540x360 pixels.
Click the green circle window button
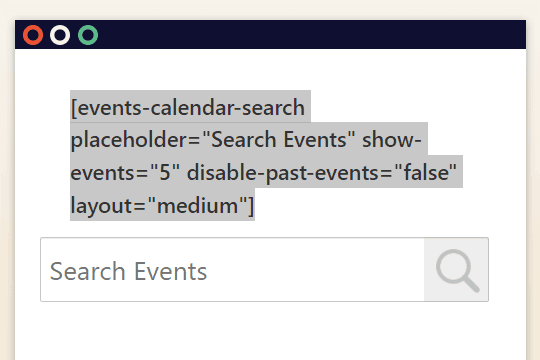click(x=88, y=35)
